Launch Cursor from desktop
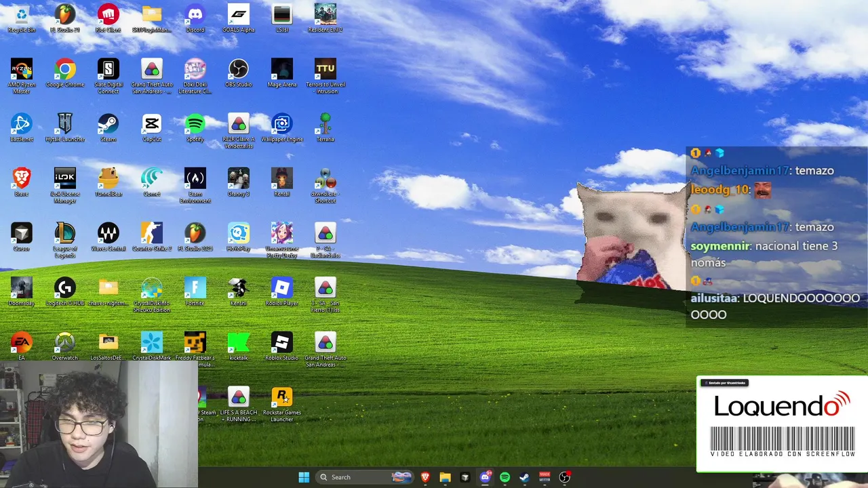Image resolution: width=868 pixels, height=488 pixels. click(x=22, y=237)
